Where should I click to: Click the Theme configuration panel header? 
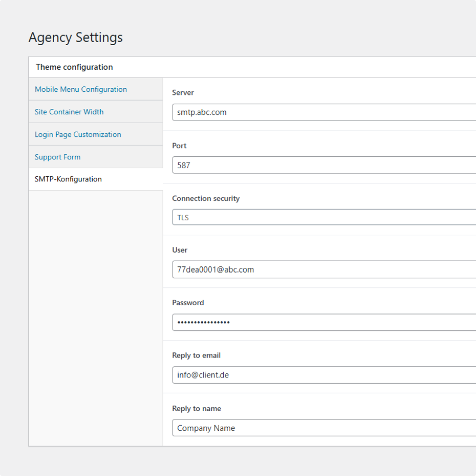pyautogui.click(x=74, y=67)
